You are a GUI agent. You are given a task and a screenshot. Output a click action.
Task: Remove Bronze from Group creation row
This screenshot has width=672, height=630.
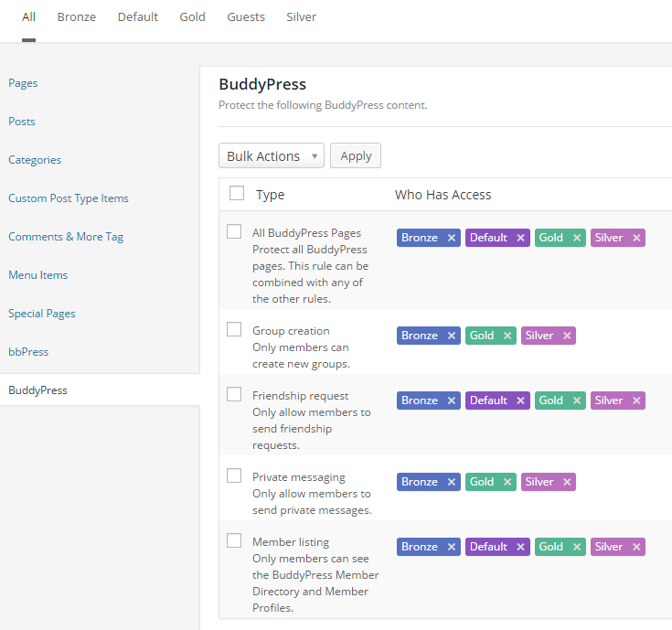pos(452,336)
